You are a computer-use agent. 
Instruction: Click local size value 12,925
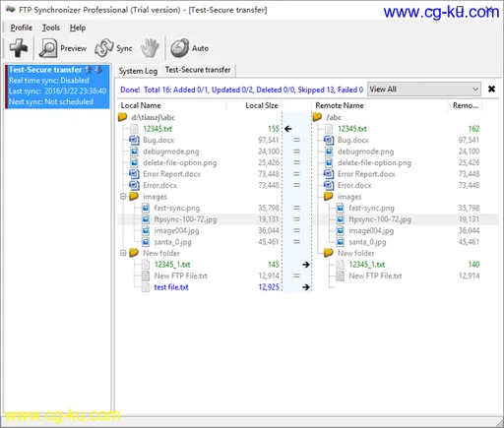[x=269, y=287]
